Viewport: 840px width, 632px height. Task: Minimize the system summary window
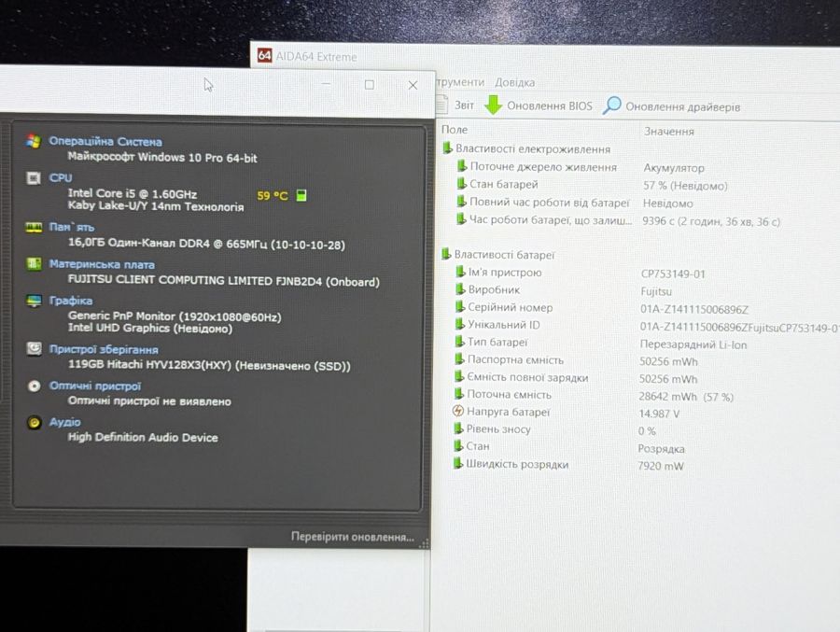tap(326, 84)
